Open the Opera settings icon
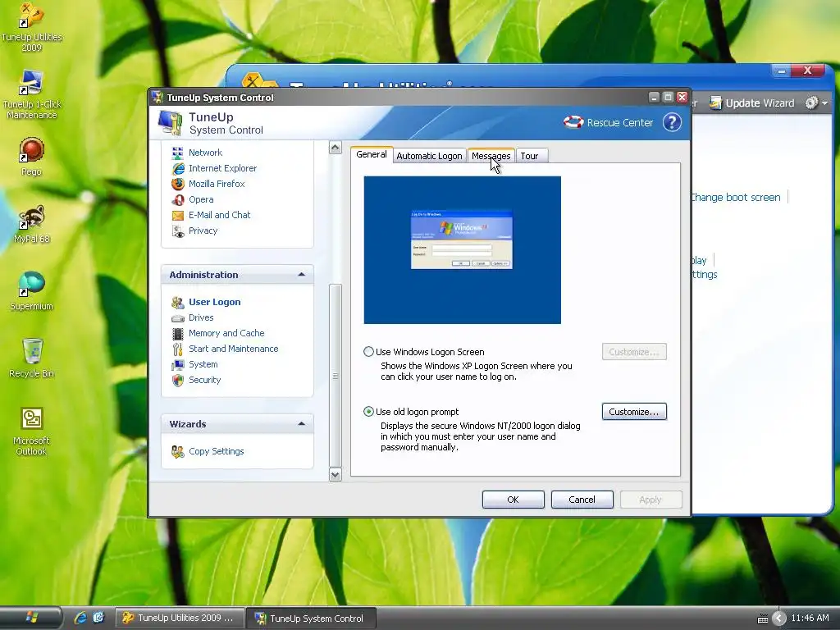 coord(177,199)
